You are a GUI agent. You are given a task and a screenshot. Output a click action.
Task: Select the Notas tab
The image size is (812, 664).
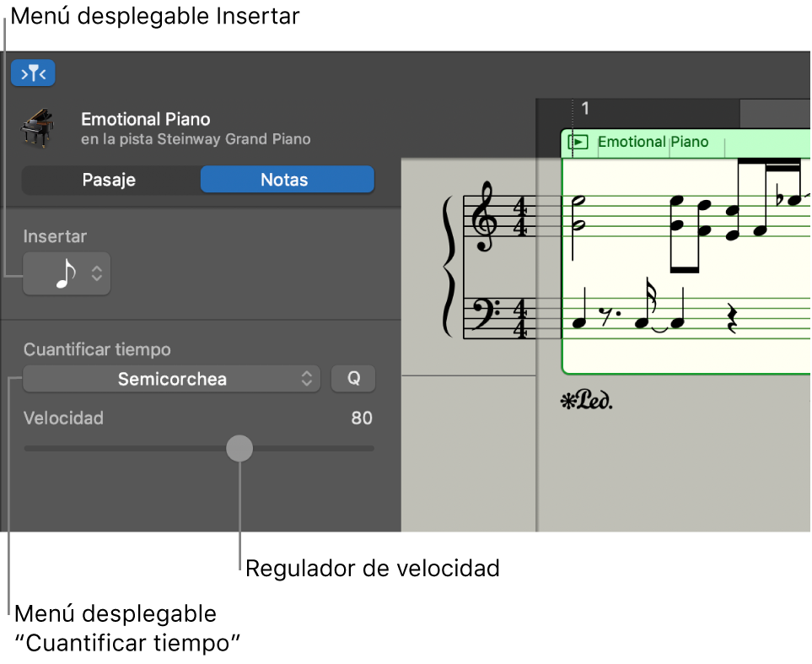pos(287,179)
